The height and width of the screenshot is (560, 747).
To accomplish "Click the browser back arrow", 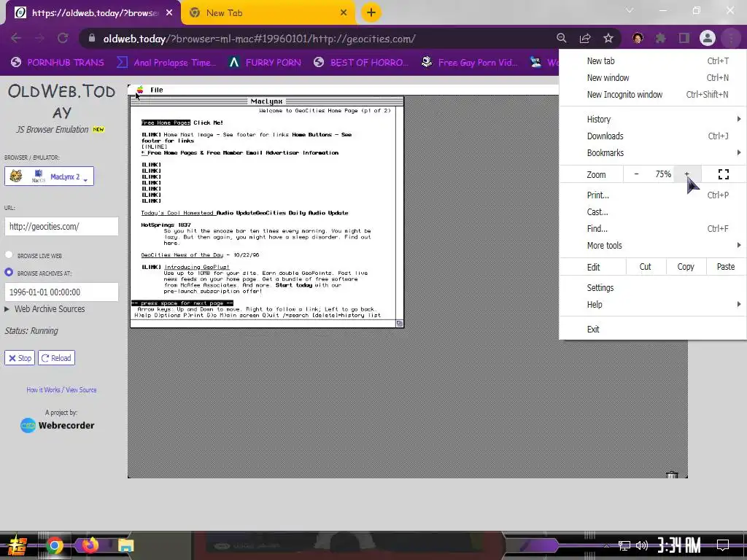I will coord(16,38).
